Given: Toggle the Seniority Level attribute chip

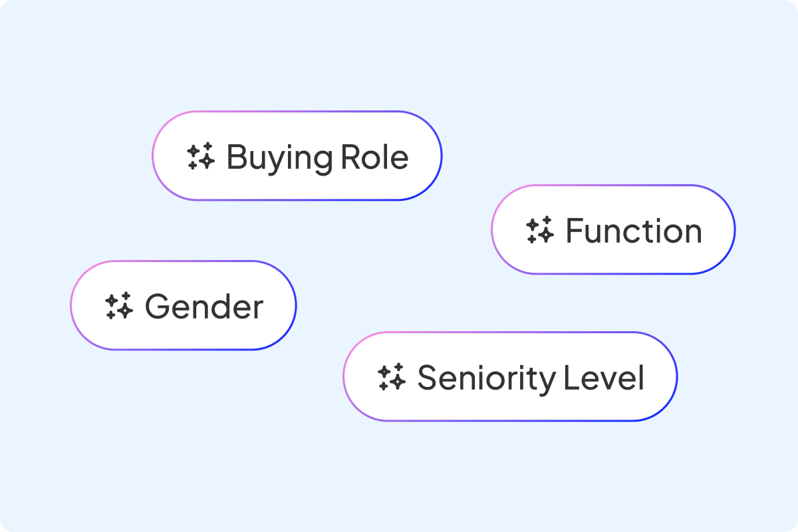Looking at the screenshot, I should [x=509, y=376].
